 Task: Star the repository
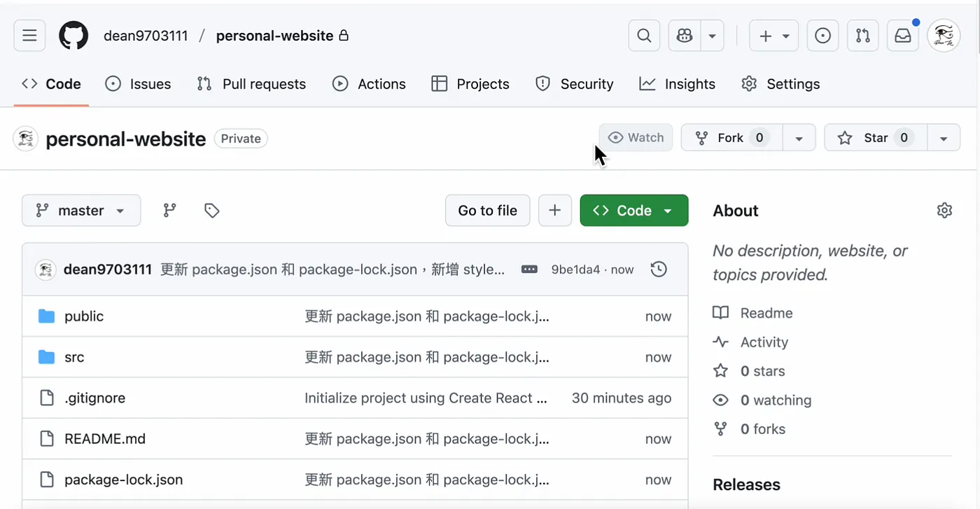876,138
